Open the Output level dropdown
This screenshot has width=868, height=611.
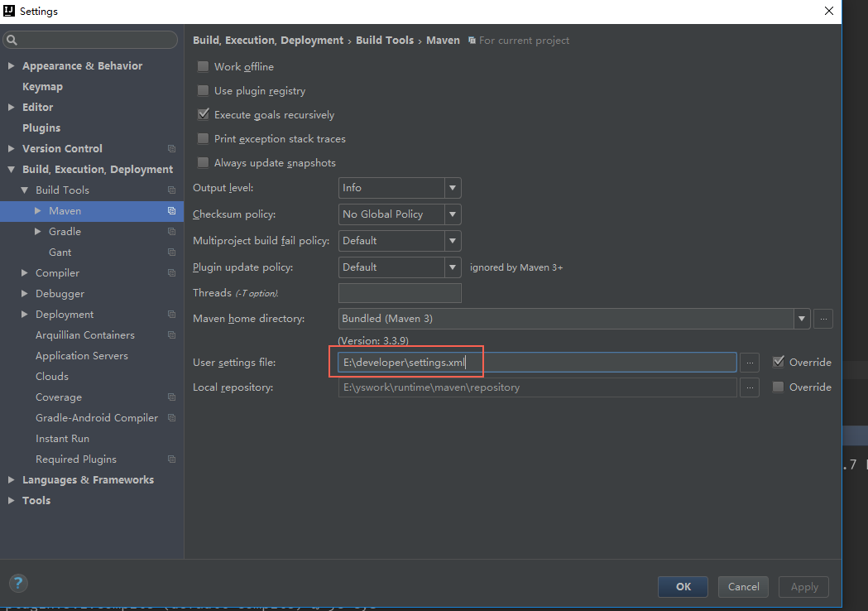[453, 188]
